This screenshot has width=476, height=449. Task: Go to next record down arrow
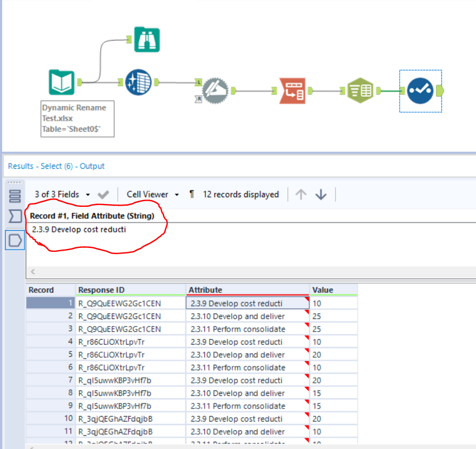pos(321,194)
